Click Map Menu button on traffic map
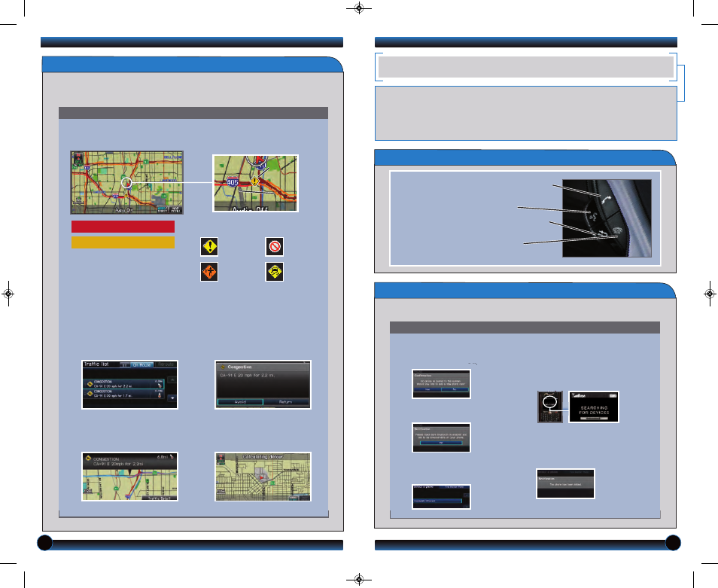Viewport: 718px width, 588px height. coord(175,209)
